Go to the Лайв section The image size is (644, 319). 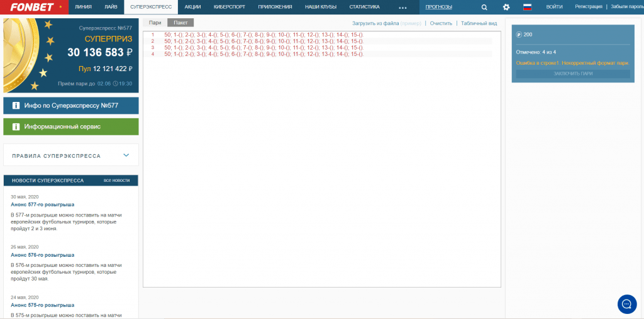(x=111, y=7)
